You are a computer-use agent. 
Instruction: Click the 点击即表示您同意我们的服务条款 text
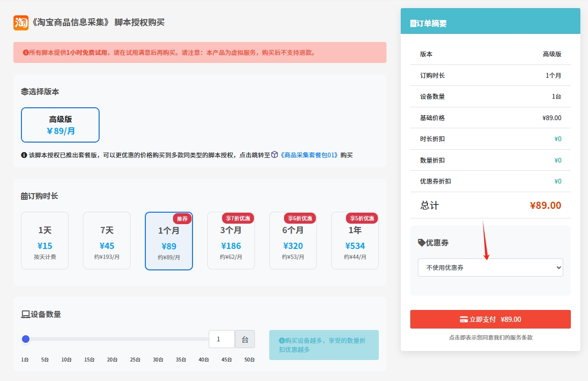click(x=490, y=337)
